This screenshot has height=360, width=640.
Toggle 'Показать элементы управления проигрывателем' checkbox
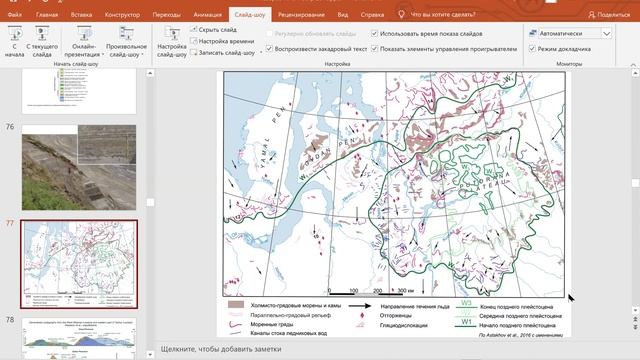click(x=374, y=49)
